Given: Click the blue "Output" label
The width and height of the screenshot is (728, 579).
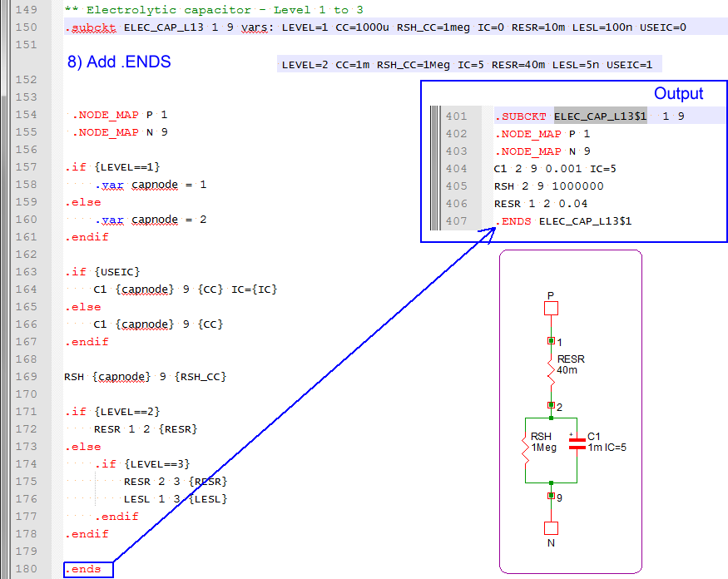Looking at the screenshot, I should pyautogui.click(x=678, y=94).
